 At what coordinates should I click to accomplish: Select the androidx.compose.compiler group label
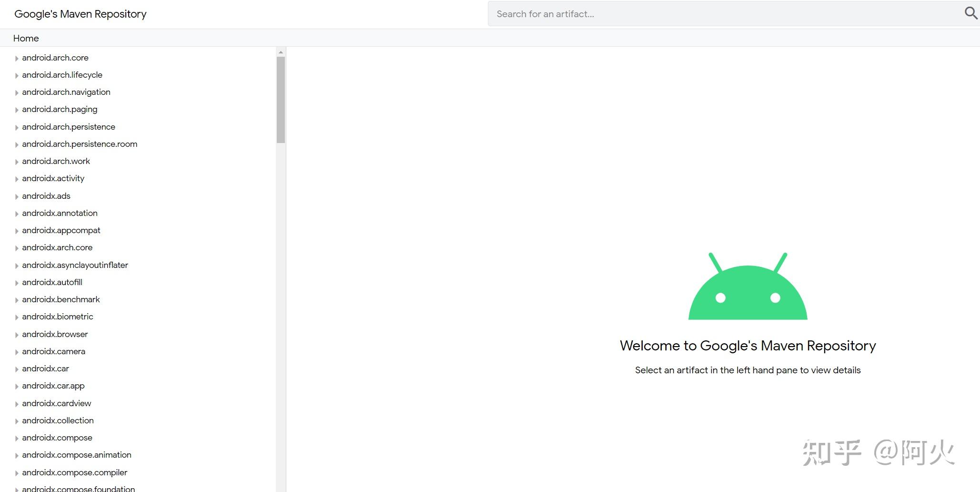(x=75, y=472)
